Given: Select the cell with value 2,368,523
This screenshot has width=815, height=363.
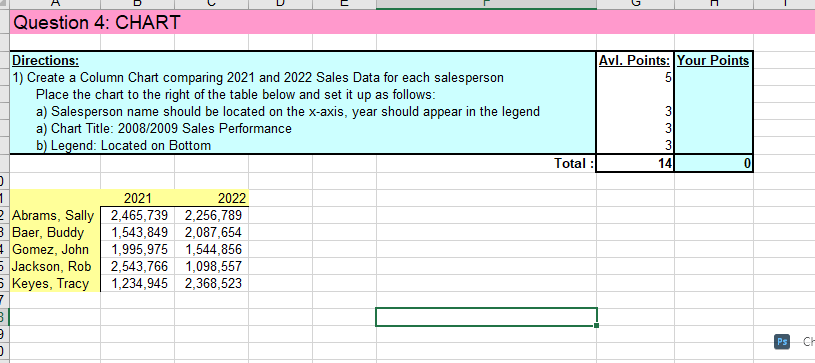Looking at the screenshot, I should pos(212,283).
